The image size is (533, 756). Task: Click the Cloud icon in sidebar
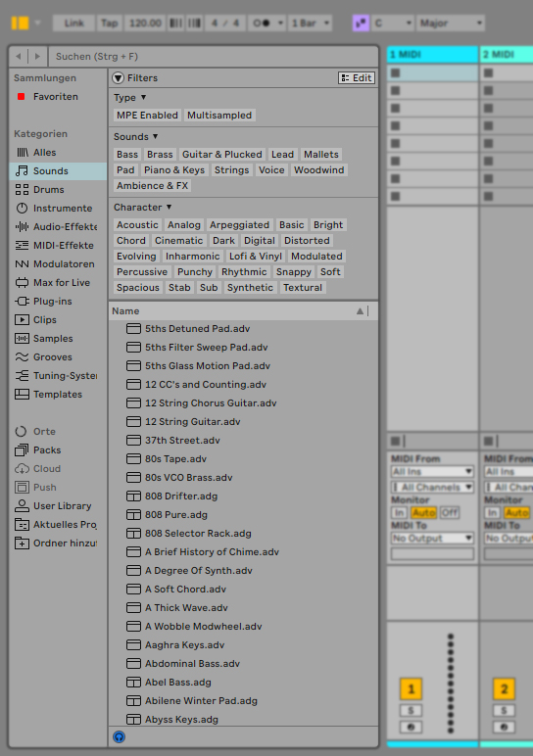click(22, 469)
